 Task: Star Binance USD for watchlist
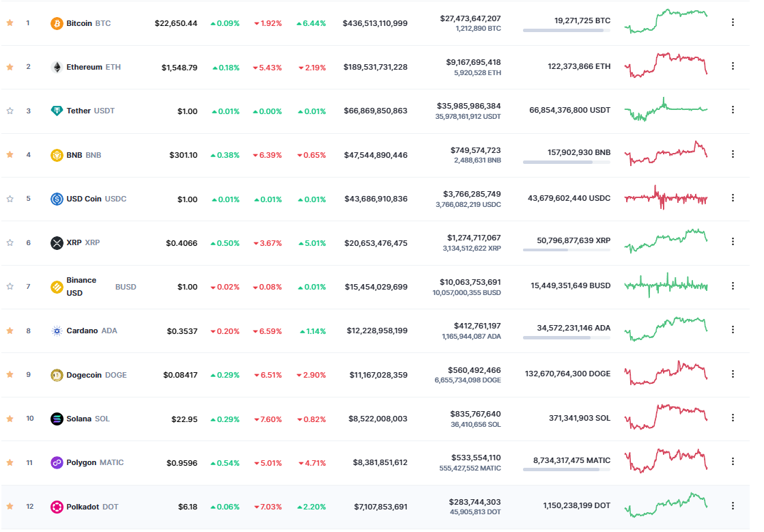[10, 286]
